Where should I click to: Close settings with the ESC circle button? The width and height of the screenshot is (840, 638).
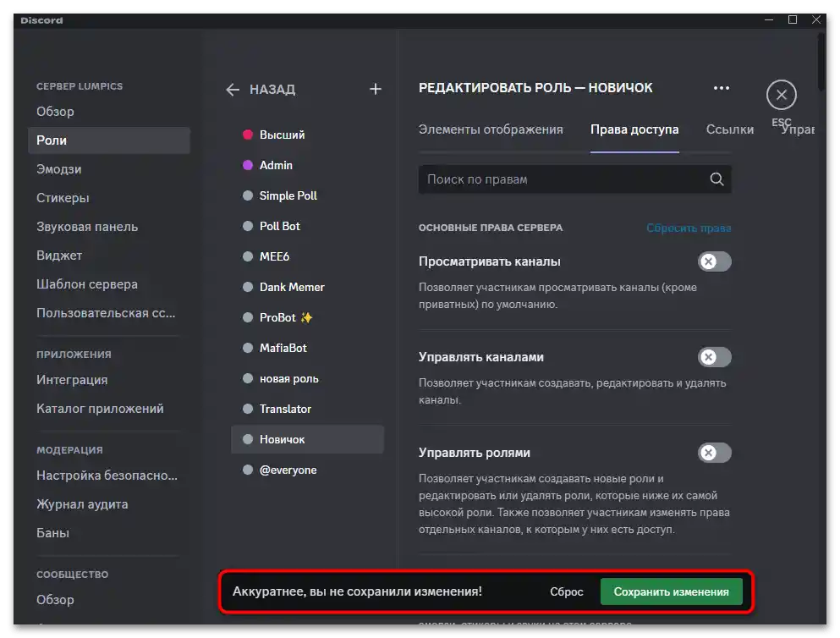click(x=781, y=95)
